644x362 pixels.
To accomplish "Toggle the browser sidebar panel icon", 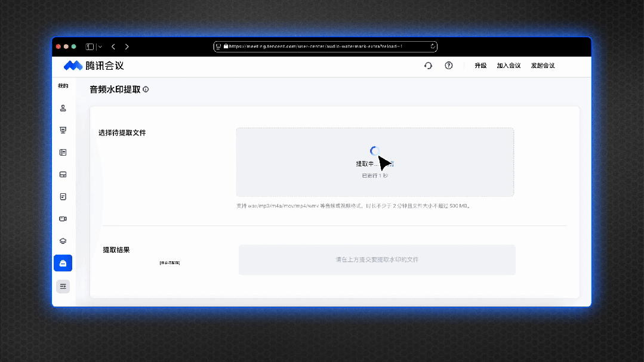I will (x=90, y=47).
